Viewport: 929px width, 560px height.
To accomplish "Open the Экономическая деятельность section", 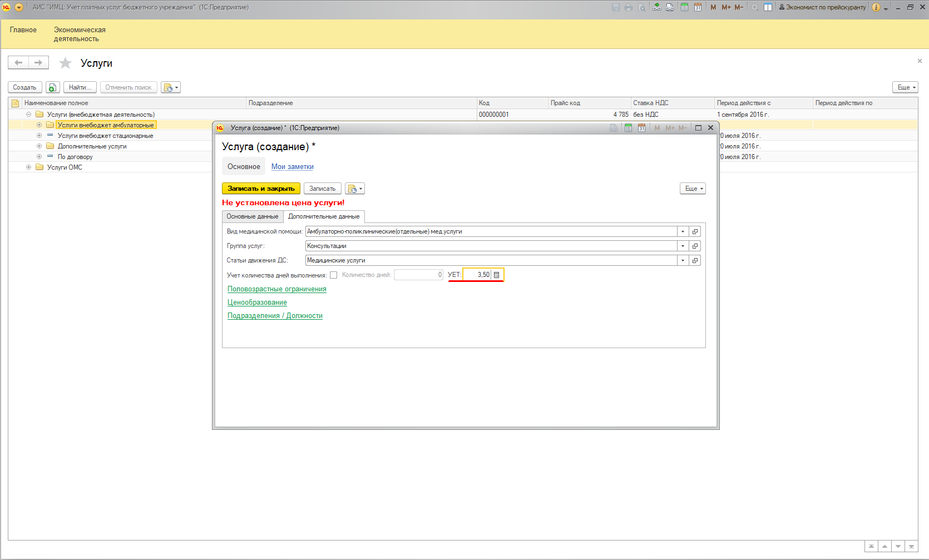I will click(x=80, y=34).
